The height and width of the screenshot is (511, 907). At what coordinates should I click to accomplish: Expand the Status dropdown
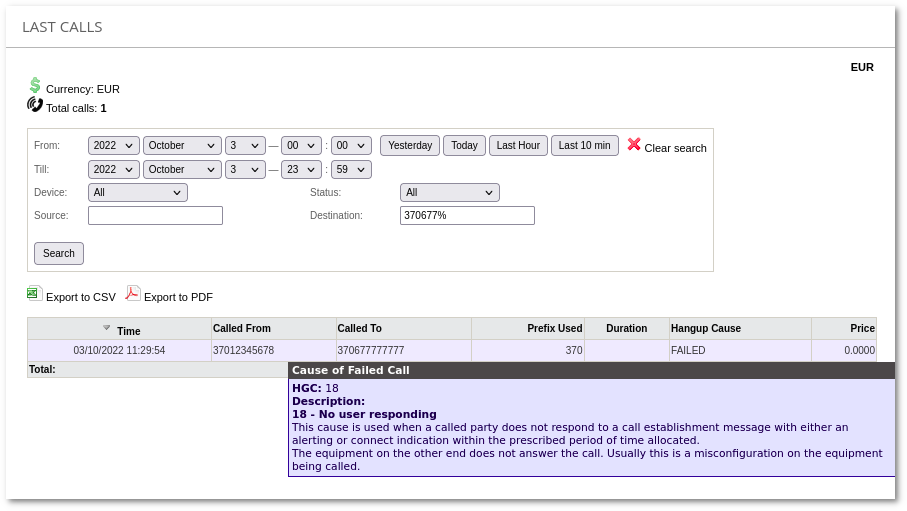pos(449,193)
